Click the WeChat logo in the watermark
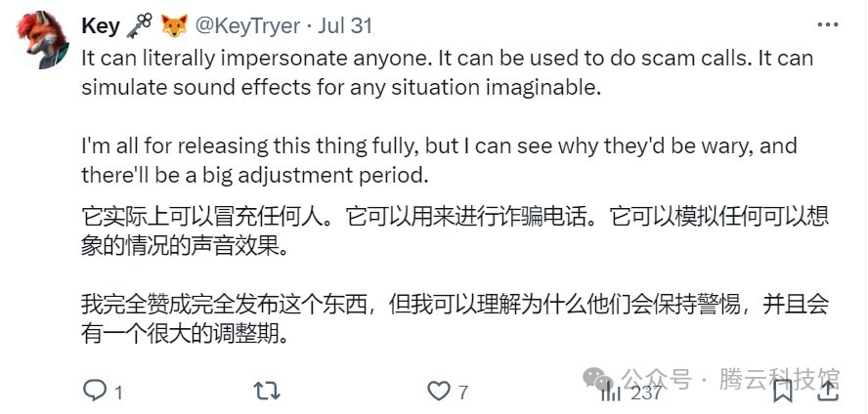This screenshot has width=868, height=414. click(597, 378)
